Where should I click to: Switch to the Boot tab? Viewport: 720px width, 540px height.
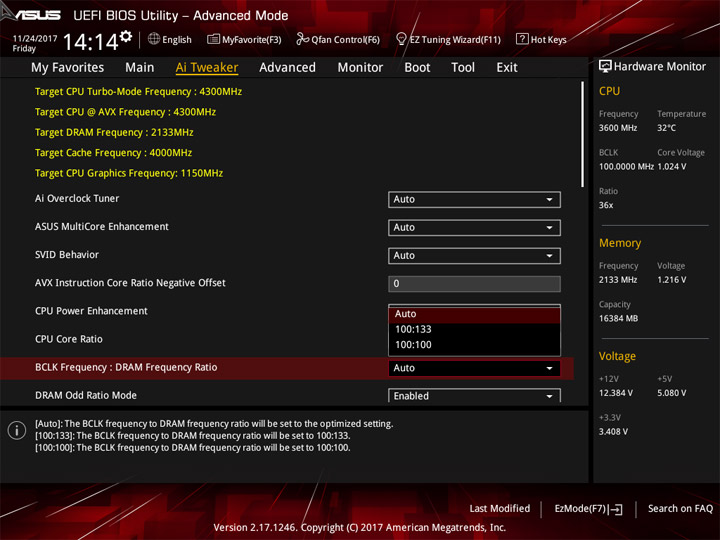pos(417,68)
